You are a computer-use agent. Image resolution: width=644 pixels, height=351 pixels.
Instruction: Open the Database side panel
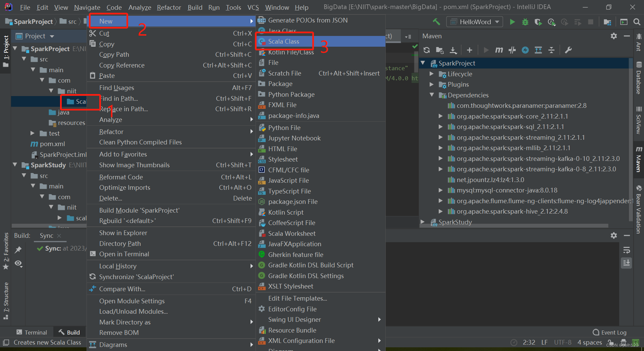click(639, 78)
